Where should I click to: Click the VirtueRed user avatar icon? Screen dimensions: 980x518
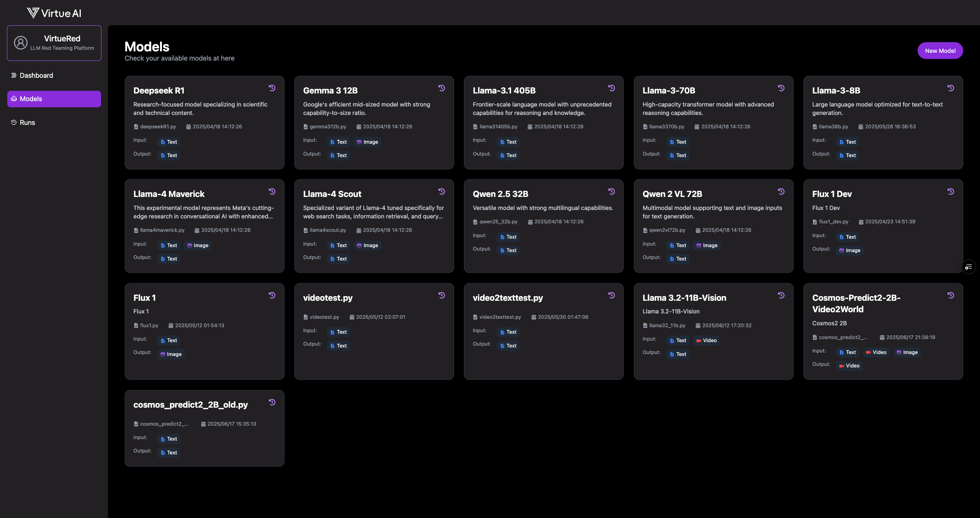(21, 43)
